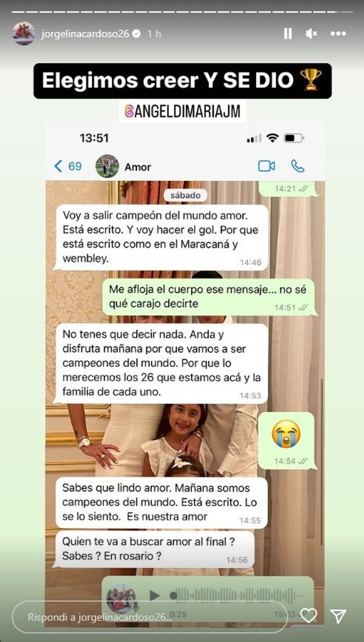364x642 pixels.
Task: Open the three-dots story options menu
Action: [x=338, y=33]
